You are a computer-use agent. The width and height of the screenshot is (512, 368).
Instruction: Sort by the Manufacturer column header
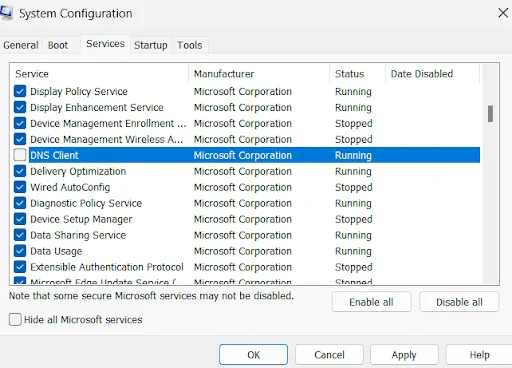259,74
